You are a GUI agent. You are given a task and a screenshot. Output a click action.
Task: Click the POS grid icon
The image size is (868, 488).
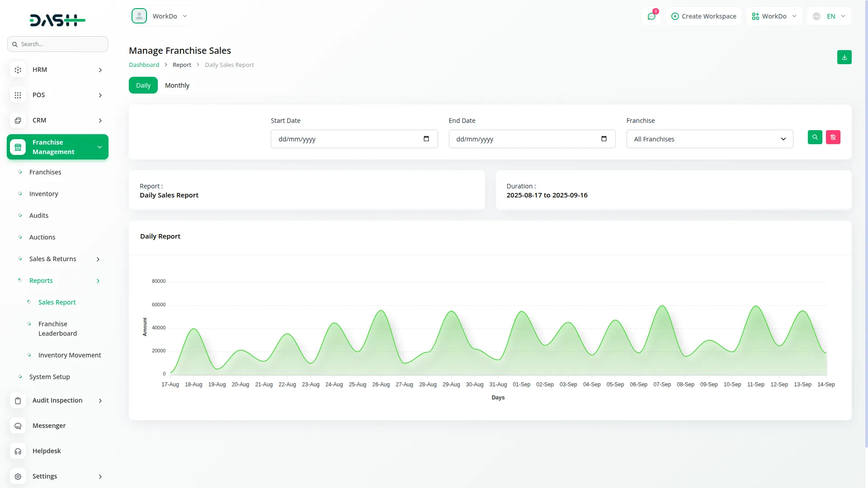click(x=18, y=95)
